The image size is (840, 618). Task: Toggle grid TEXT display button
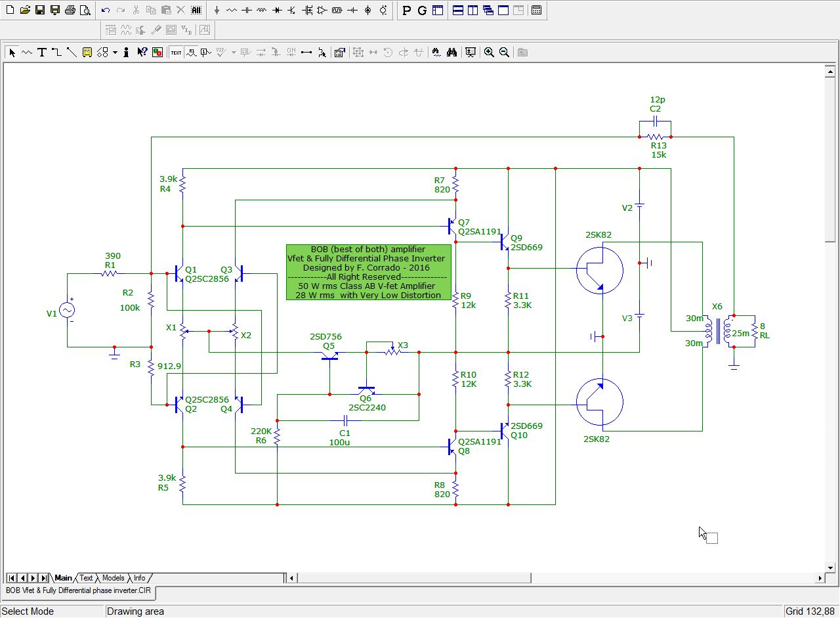[x=177, y=53]
